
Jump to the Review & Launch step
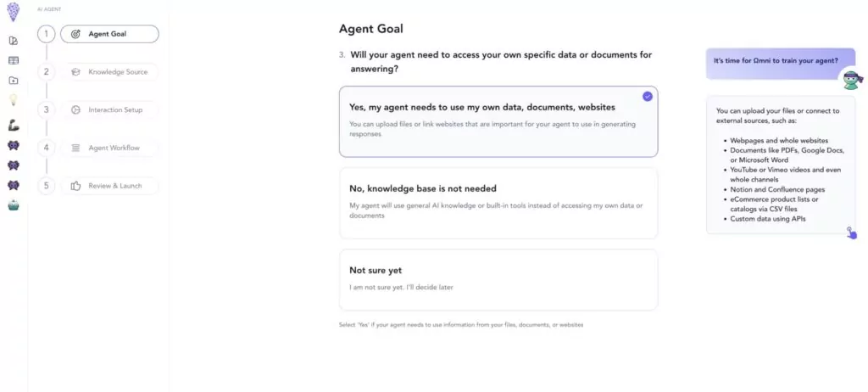coord(109,186)
